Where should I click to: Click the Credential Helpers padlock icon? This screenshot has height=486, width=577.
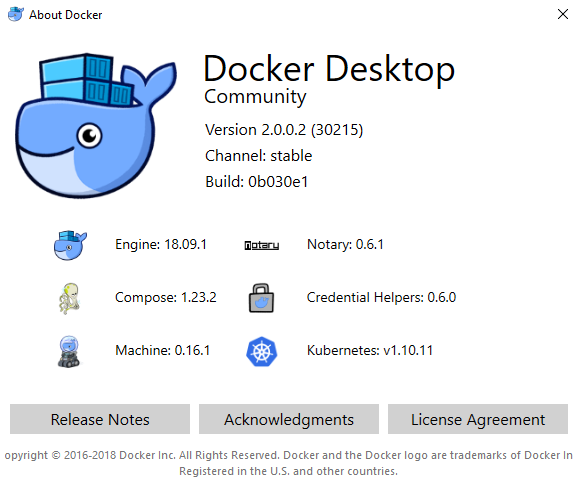point(261,298)
